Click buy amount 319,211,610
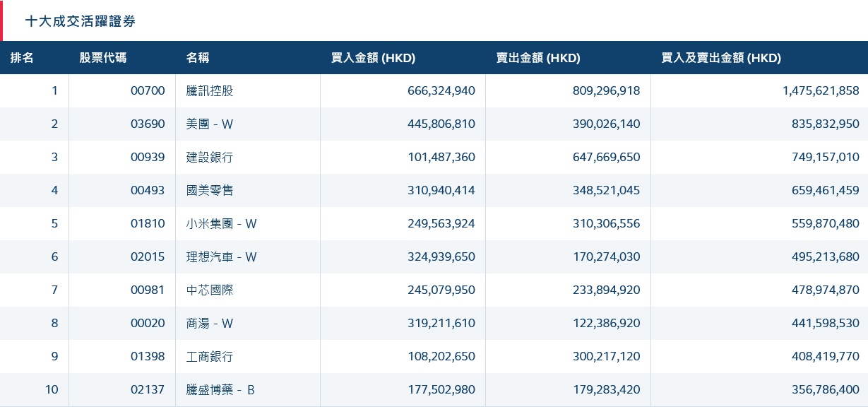 coord(441,323)
